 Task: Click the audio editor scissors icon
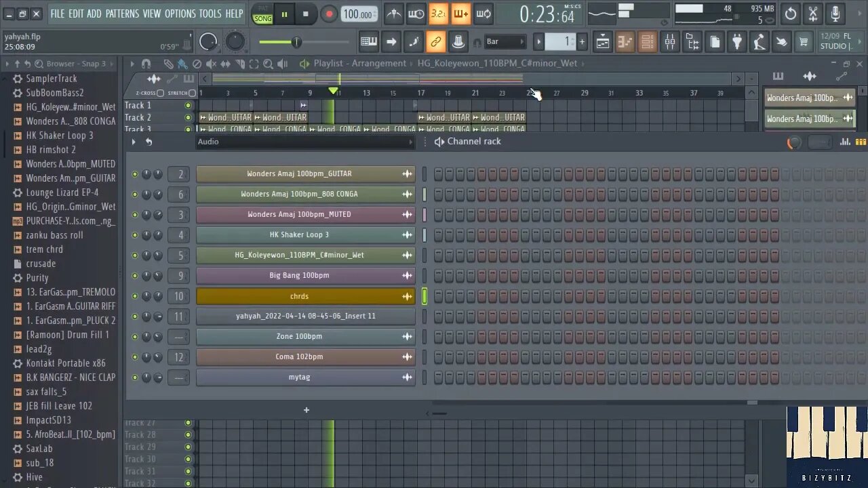click(x=813, y=14)
